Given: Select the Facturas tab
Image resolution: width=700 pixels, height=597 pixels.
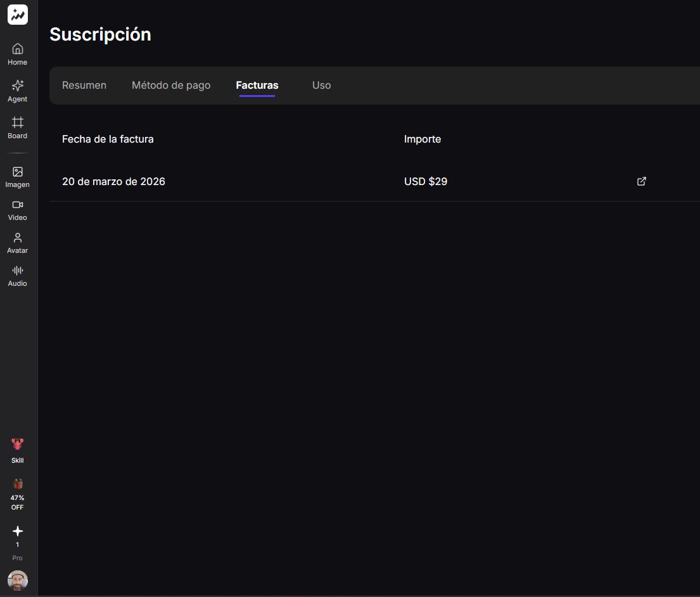Looking at the screenshot, I should (x=257, y=86).
